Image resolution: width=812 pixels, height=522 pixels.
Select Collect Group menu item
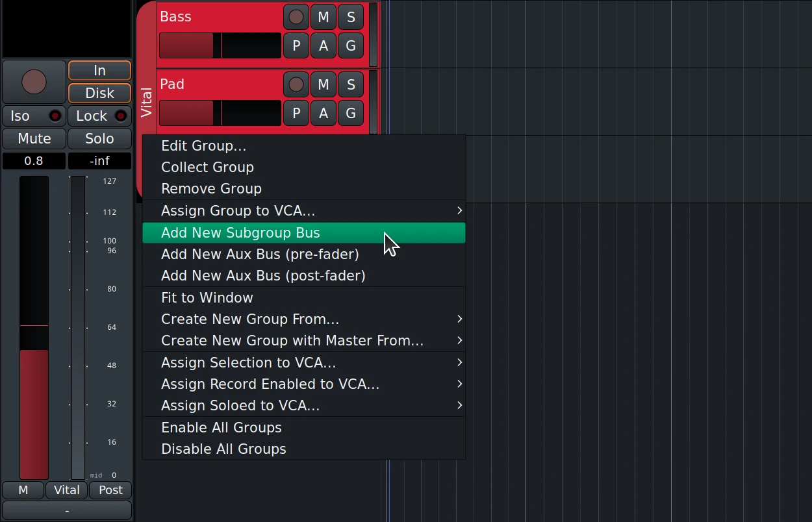point(304,168)
